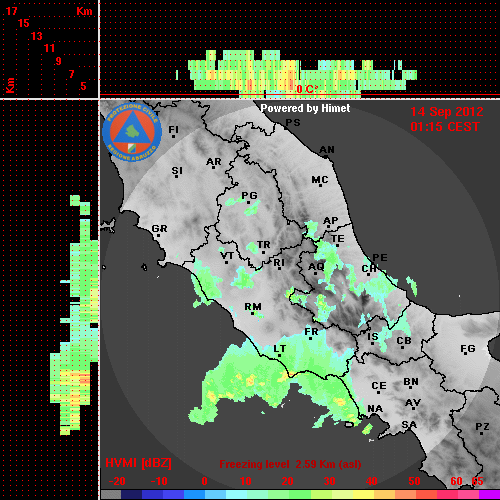This screenshot has width=500, height=500.
Task: Select the FI city label
Action: (x=173, y=129)
